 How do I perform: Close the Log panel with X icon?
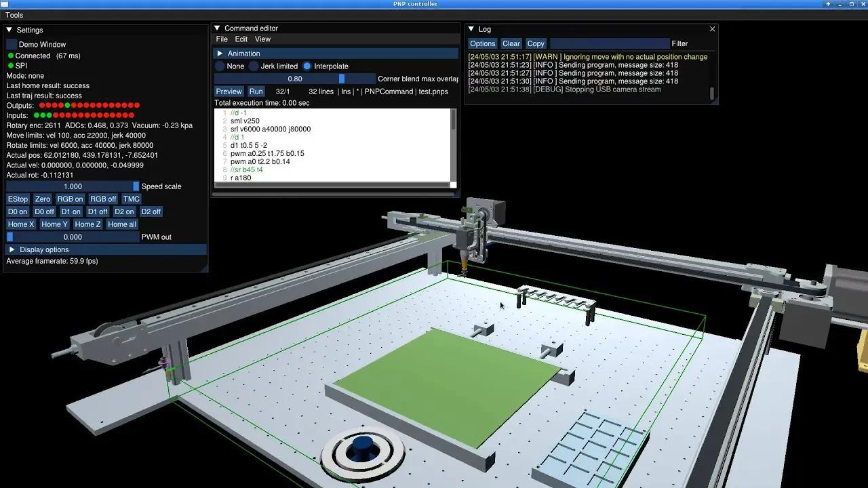712,29
